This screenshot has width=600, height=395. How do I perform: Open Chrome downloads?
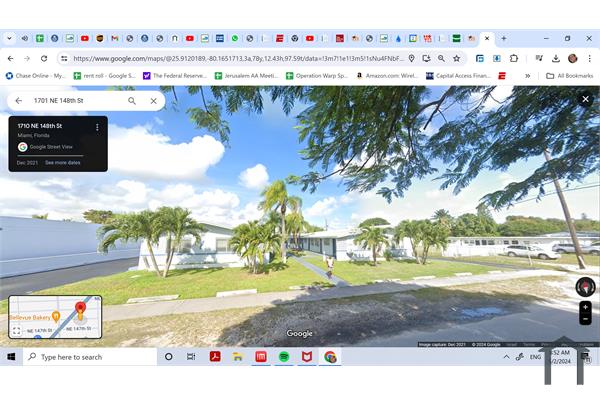click(x=556, y=58)
